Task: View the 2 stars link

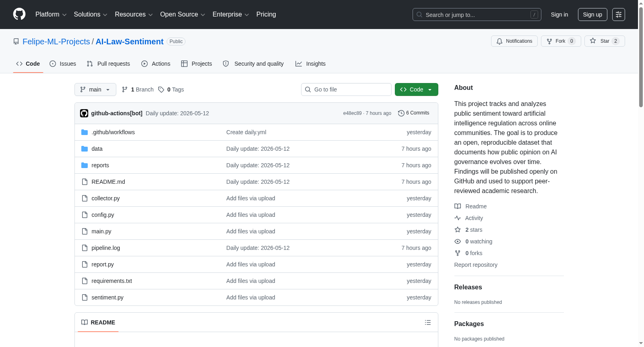Action: 469,230
